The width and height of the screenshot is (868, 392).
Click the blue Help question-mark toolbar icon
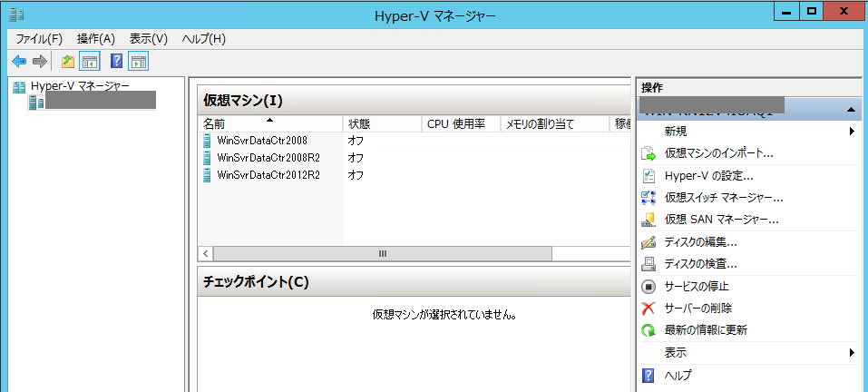pyautogui.click(x=116, y=62)
